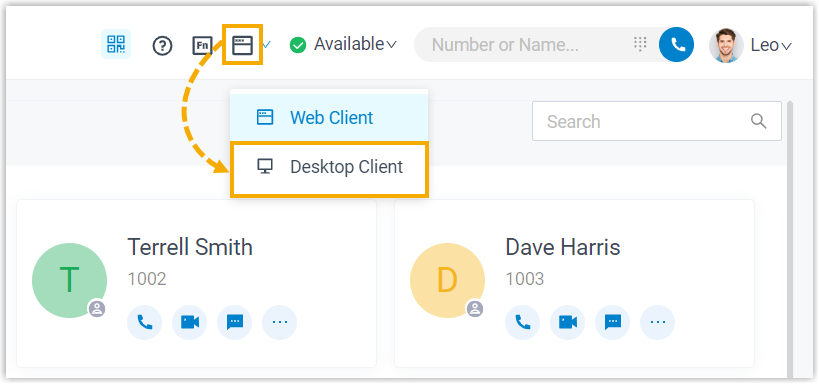Click Dave Harris's grey presence status badge

(x=475, y=309)
